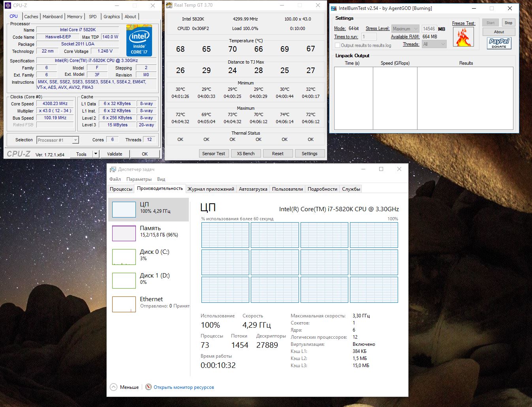The image size is (532, 407).
Task: Click the collapse arrow icon beside Меньше
Action: [114, 387]
